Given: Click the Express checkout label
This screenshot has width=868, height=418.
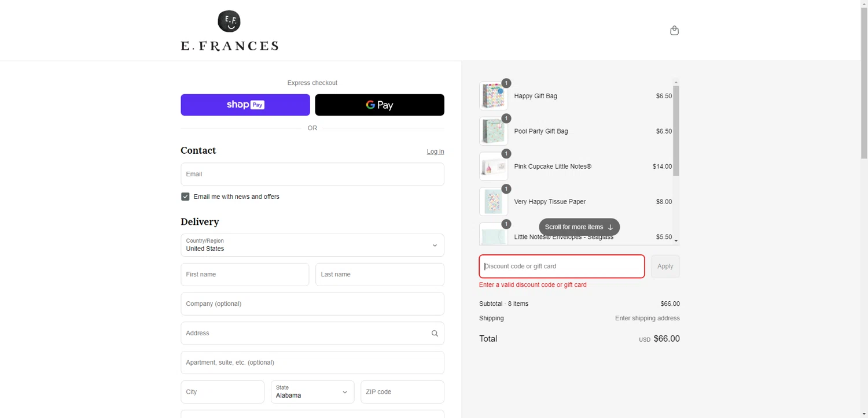Looking at the screenshot, I should [x=312, y=83].
